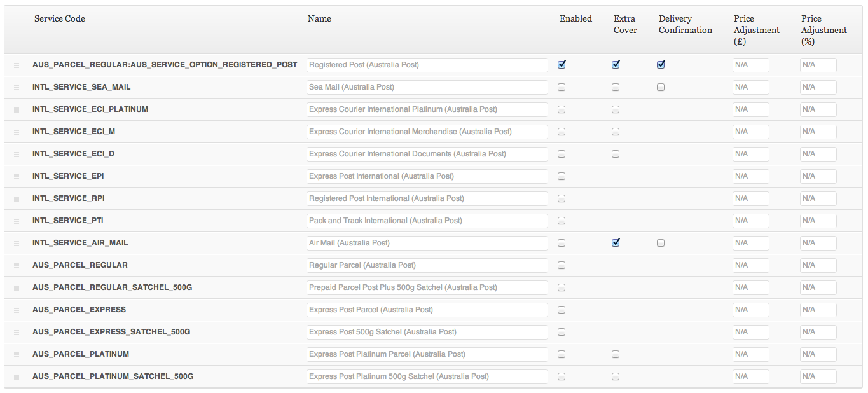This screenshot has width=868, height=393.
Task: Select reorder handle beside AUS_PARCEL_EXPRESS
Action: pyautogui.click(x=17, y=310)
